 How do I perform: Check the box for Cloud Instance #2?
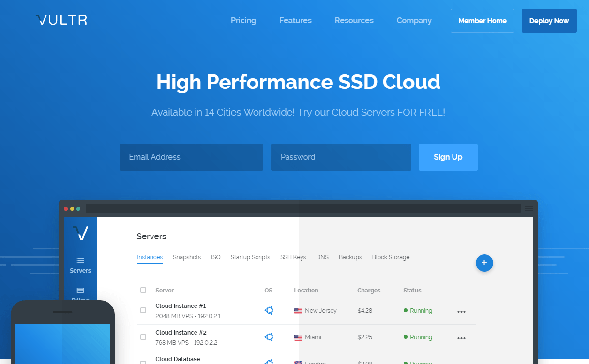point(143,337)
